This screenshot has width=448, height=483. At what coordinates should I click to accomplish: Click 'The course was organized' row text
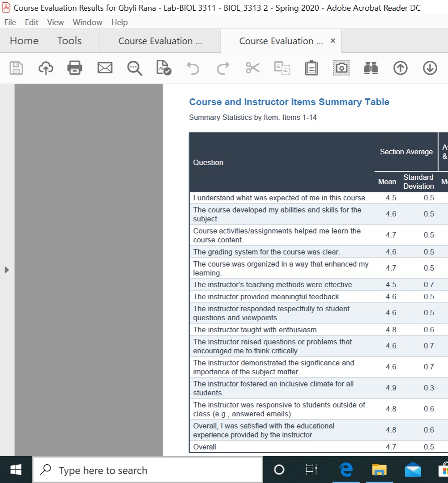281,268
